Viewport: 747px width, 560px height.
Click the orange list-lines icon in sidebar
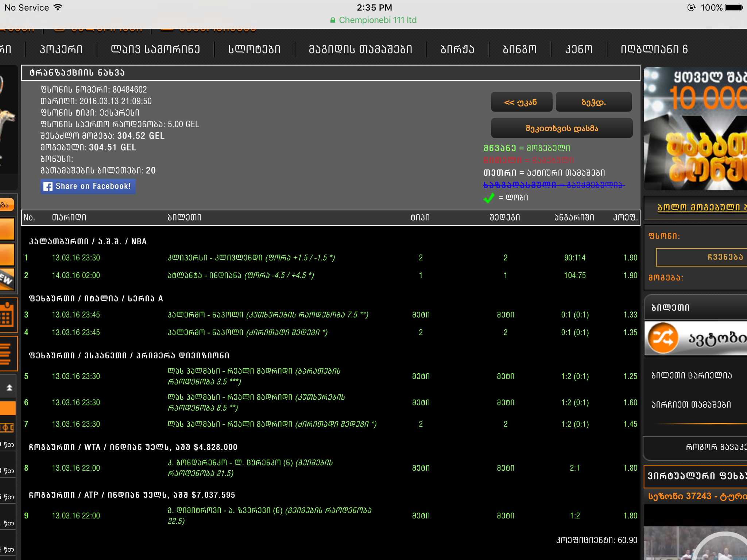coord(7,353)
